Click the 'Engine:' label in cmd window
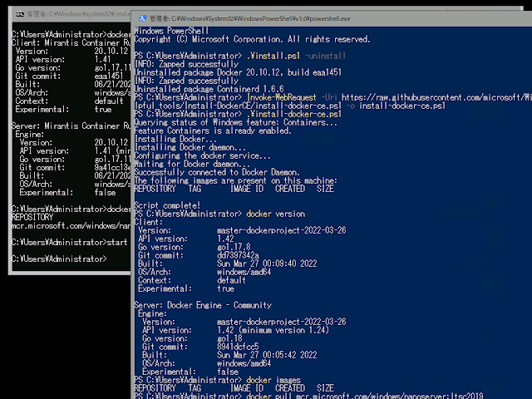The width and height of the screenshot is (532, 399). click(x=30, y=135)
